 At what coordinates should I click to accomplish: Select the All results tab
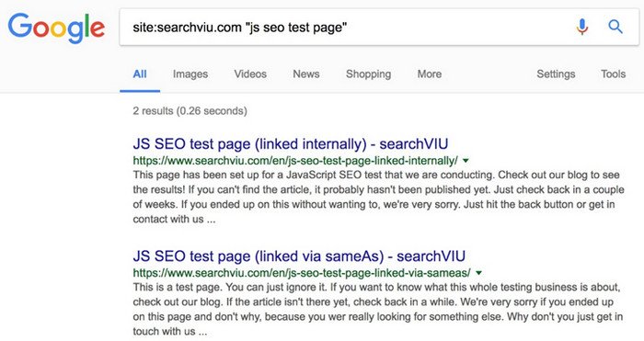pyautogui.click(x=140, y=74)
